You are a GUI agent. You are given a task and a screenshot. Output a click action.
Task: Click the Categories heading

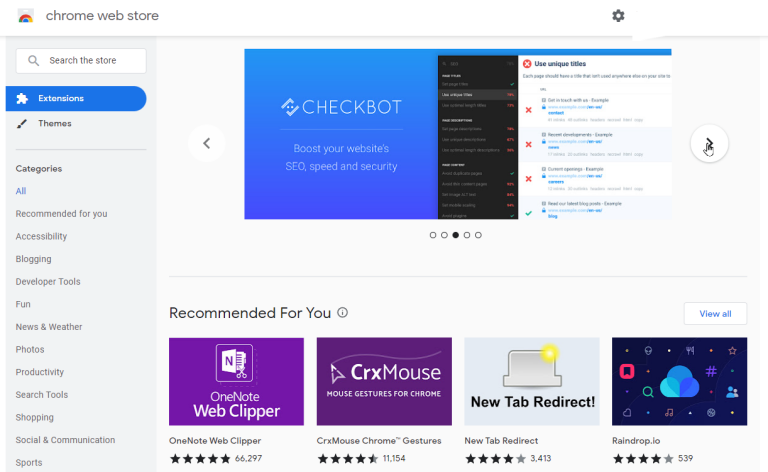pyautogui.click(x=39, y=169)
